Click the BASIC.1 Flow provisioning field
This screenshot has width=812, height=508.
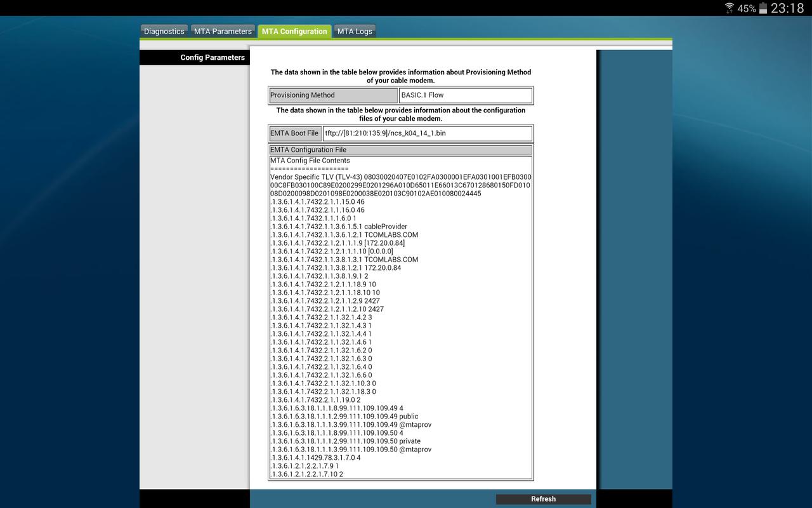point(466,95)
